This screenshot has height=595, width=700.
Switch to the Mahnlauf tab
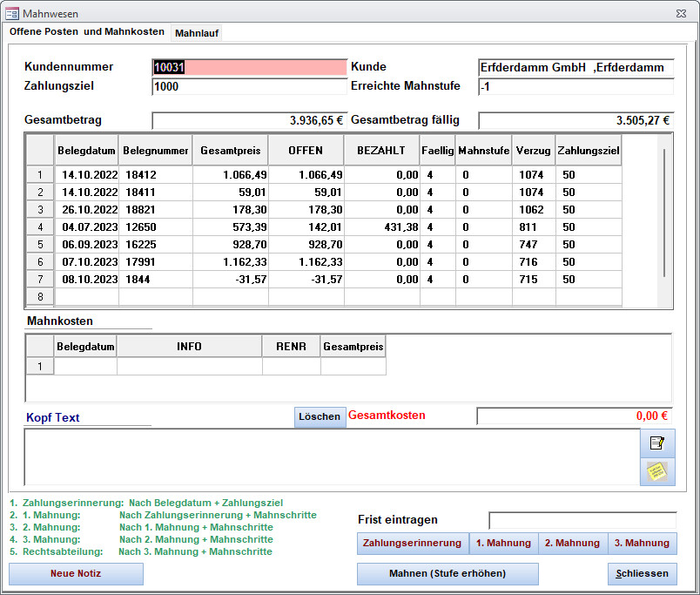point(197,33)
